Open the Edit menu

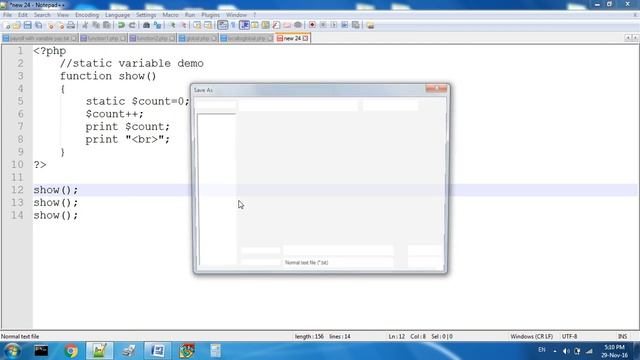coord(23,15)
